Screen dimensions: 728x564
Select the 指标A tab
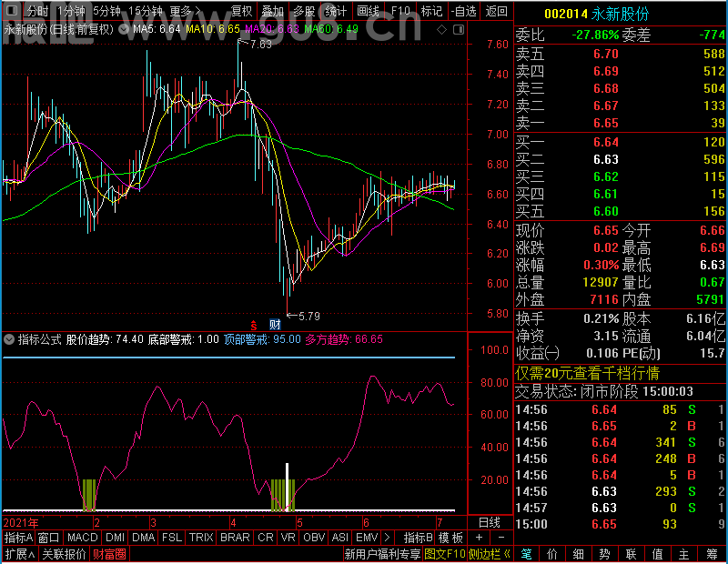(18, 538)
